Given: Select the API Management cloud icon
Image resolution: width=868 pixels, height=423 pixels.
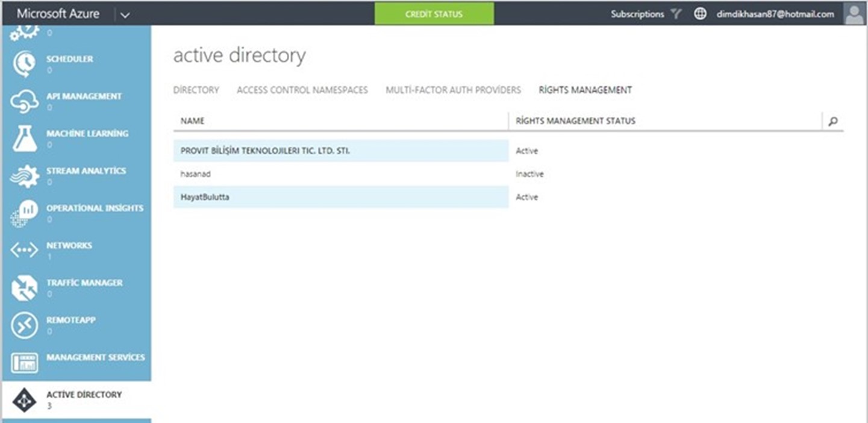Looking at the screenshot, I should coord(25,101).
